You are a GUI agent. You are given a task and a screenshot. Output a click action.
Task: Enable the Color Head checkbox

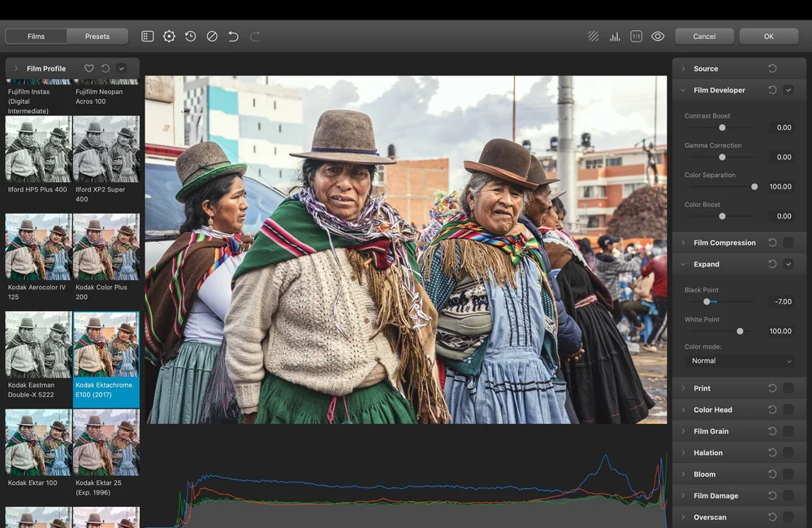(x=788, y=410)
